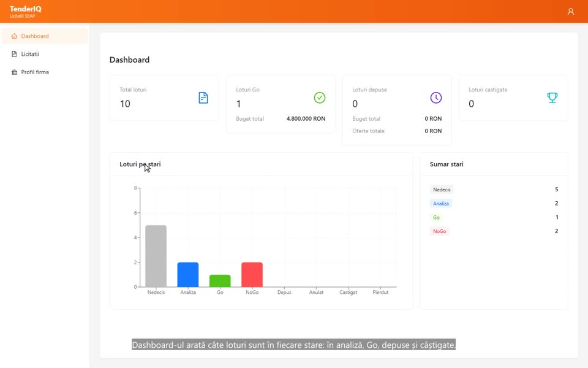Click the Anulat axis label in chart
This screenshot has width=588, height=368.
coord(316,292)
